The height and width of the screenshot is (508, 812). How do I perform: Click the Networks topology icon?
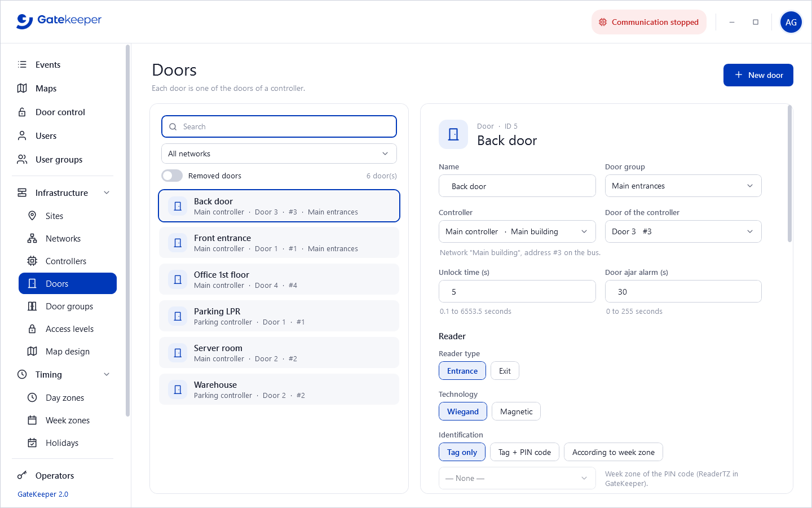coord(32,238)
